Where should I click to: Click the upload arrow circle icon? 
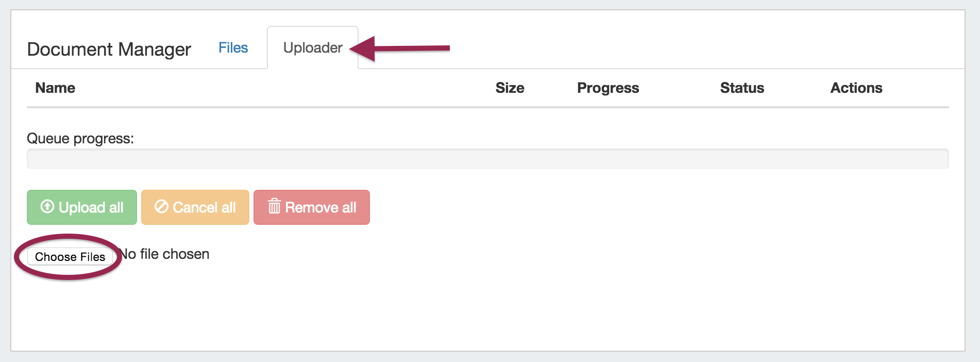pos(47,207)
